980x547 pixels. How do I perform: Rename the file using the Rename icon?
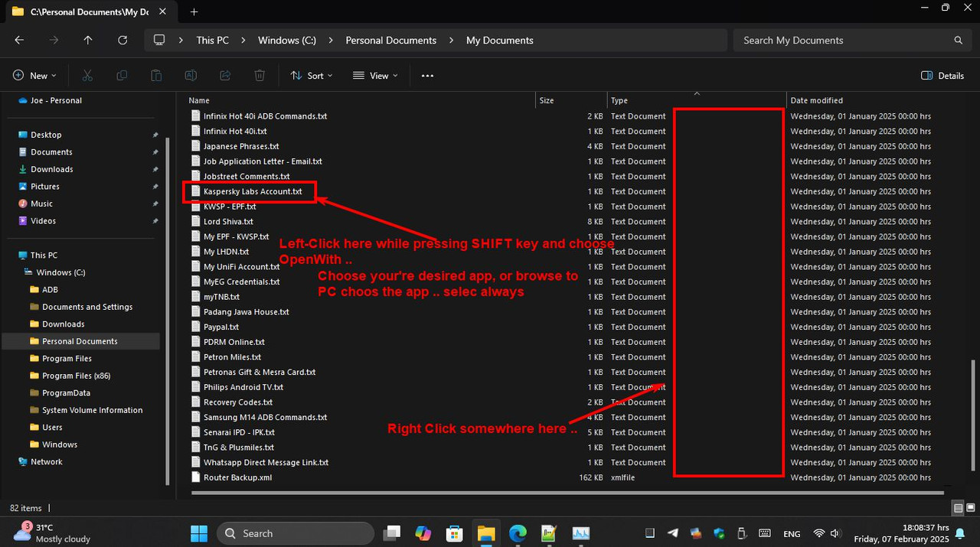coord(191,75)
